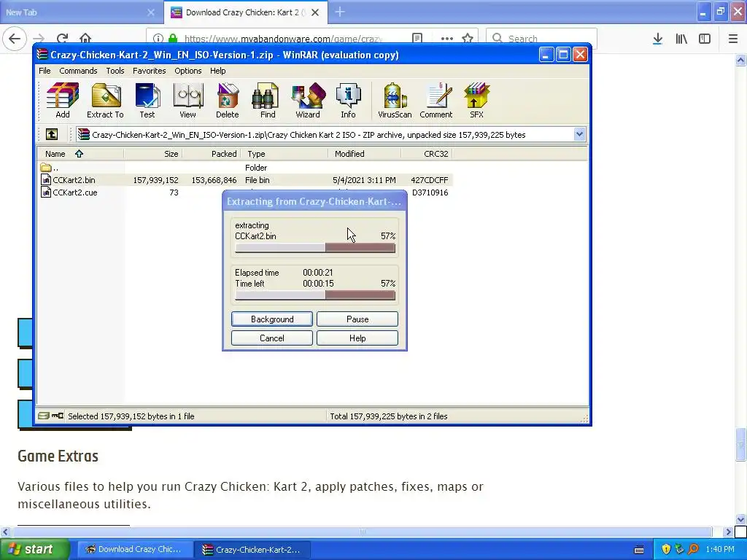Viewport: 747px width, 560px height.
Task: Click the browser vertical scrollbar thumb
Action: (x=740, y=444)
